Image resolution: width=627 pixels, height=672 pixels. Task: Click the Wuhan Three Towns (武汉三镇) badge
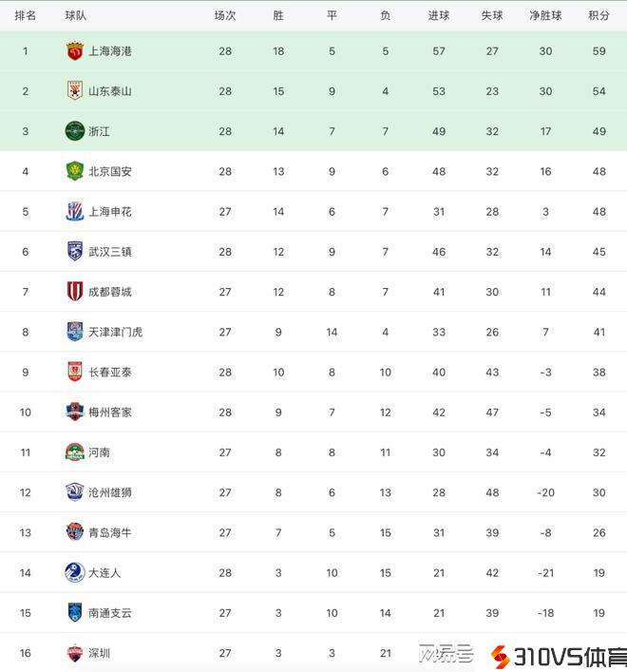[x=75, y=252]
